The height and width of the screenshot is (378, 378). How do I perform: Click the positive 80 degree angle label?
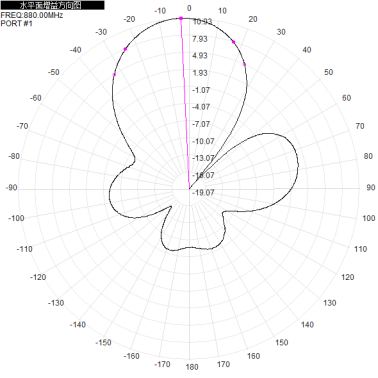coord(368,156)
